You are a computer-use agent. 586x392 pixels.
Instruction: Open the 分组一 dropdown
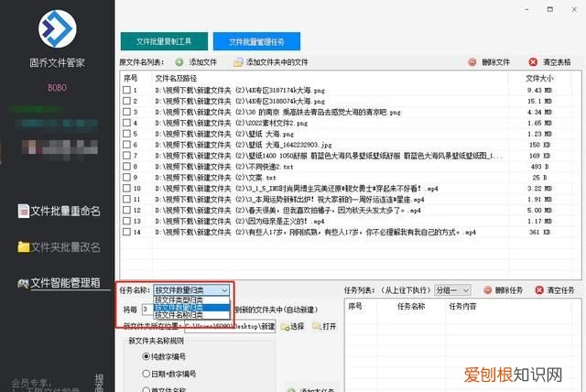tap(452, 290)
